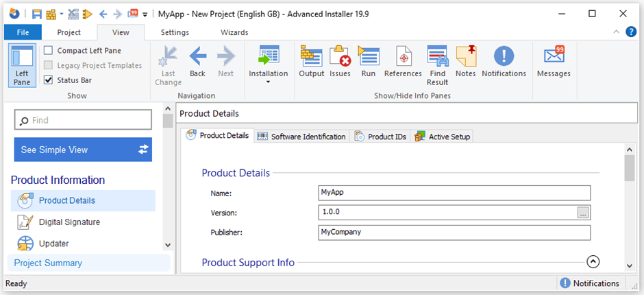This screenshot has width=644, height=295.
Task: Click the Version field showing 1.0.0
Action: click(x=447, y=212)
